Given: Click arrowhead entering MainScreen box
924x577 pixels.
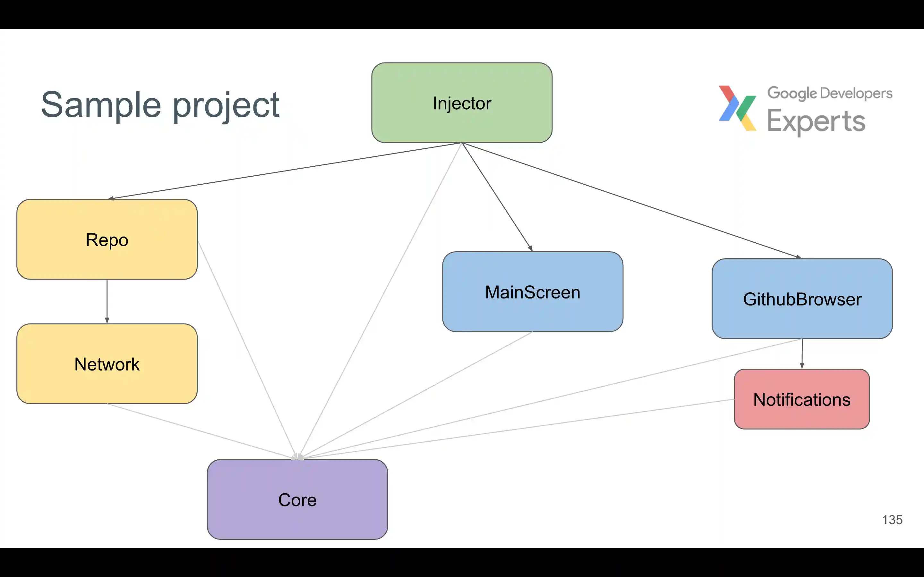Looking at the screenshot, I should click(x=530, y=248).
